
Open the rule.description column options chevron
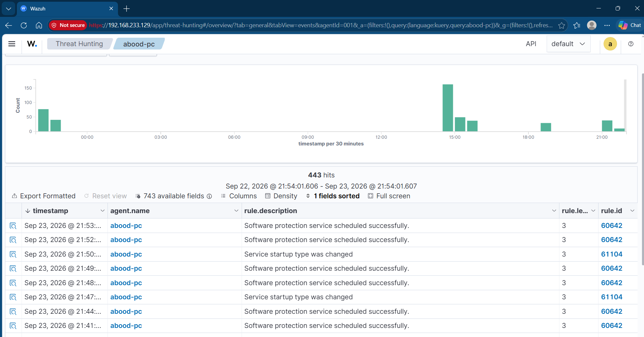pos(554,211)
